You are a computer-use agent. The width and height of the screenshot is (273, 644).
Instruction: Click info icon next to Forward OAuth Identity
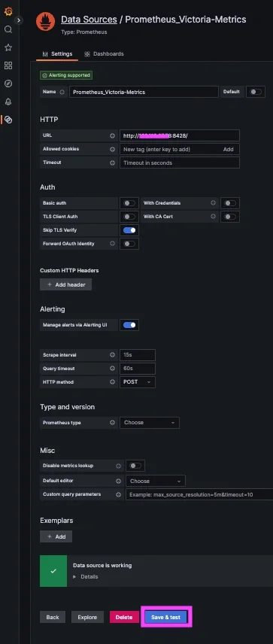[113, 244]
